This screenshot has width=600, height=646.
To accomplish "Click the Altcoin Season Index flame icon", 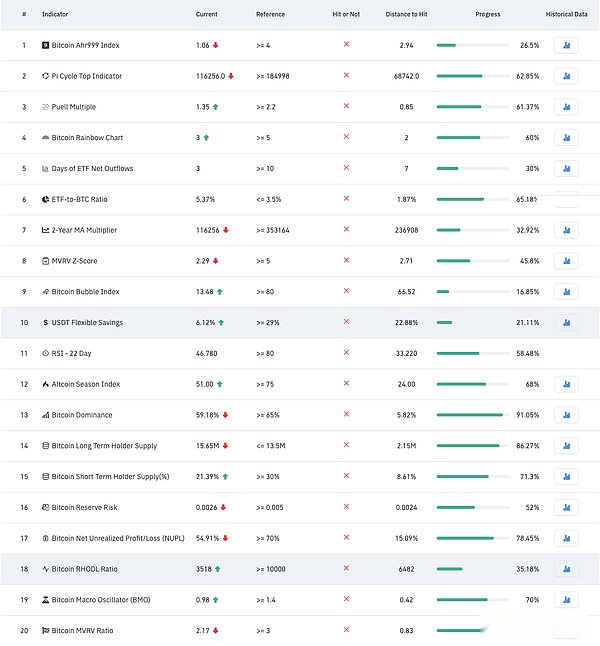I will click(x=45, y=384).
